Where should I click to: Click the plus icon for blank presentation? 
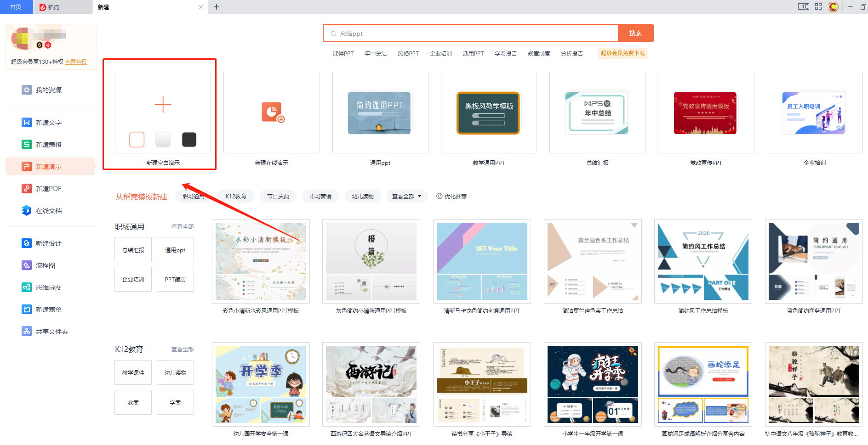pyautogui.click(x=163, y=105)
